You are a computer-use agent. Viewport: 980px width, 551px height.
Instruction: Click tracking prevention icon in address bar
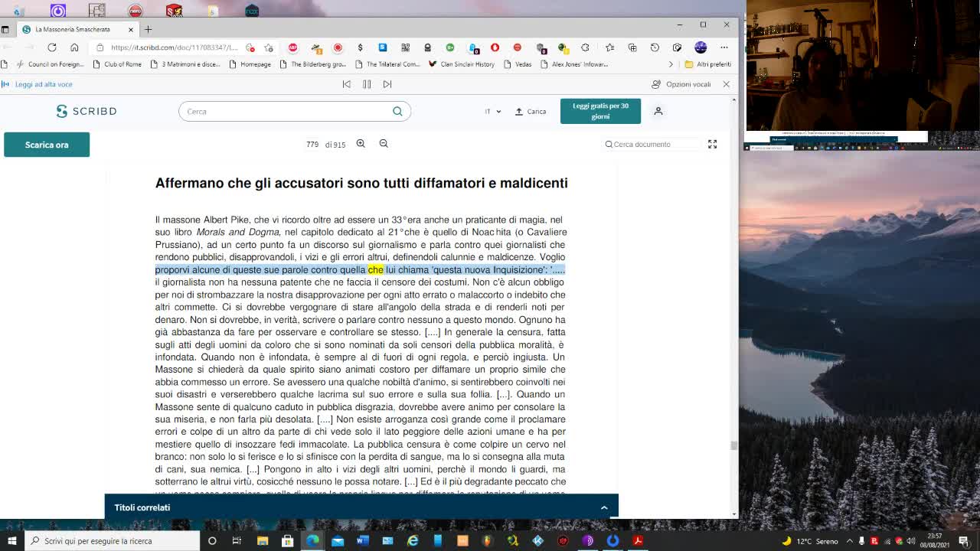(250, 47)
